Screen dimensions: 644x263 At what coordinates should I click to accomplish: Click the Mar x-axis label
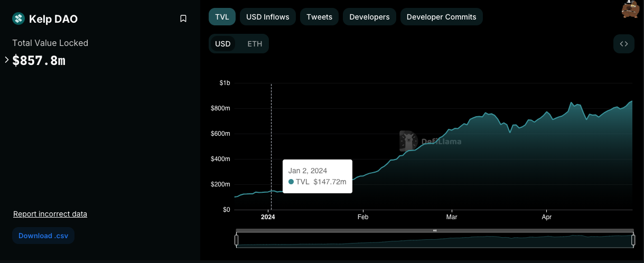[452, 217]
